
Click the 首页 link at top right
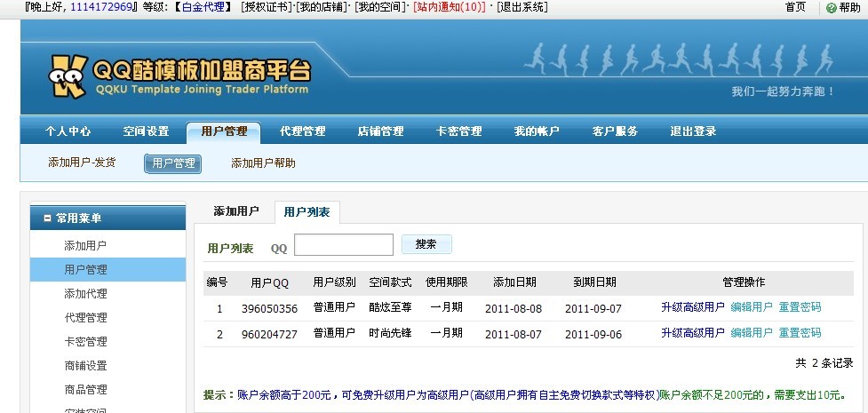tap(795, 7)
